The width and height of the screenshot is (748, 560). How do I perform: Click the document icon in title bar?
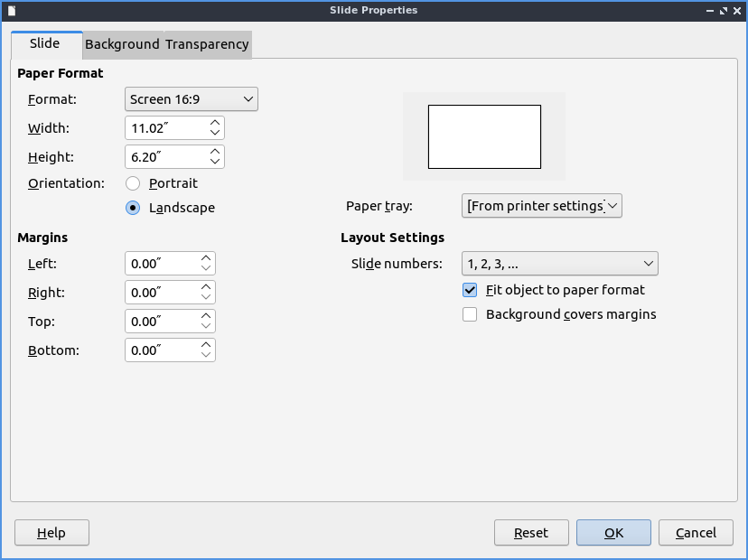(12, 10)
